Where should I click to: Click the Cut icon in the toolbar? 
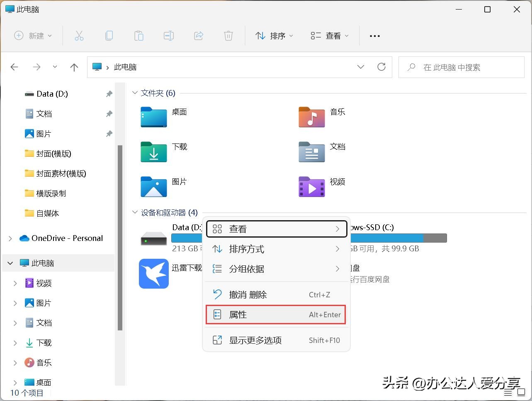(x=79, y=36)
